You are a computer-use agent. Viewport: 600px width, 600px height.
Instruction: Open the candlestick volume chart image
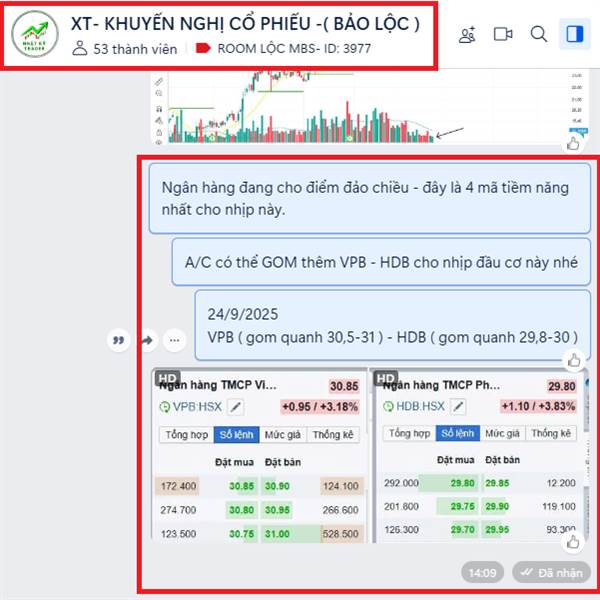pos(368,108)
